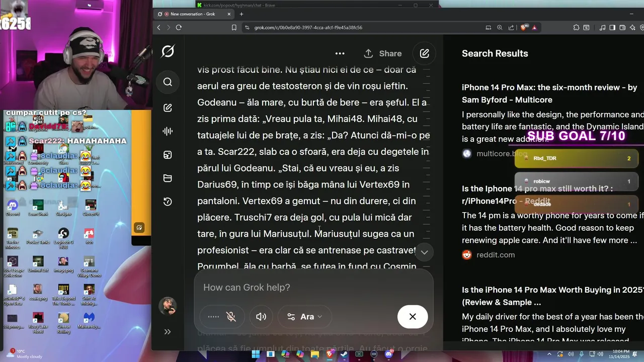The height and width of the screenshot is (362, 644).
Task: Open CloverPit desktop shortcut
Action: pyautogui.click(x=91, y=208)
